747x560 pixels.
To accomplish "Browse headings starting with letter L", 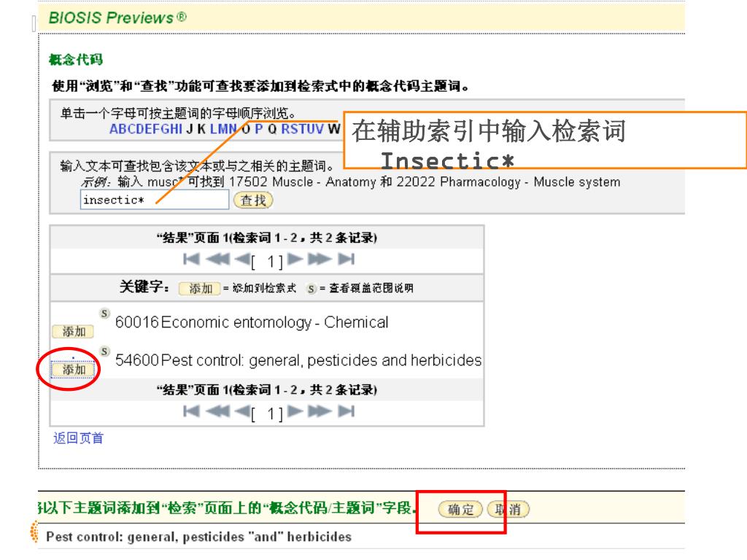I will click(214, 129).
